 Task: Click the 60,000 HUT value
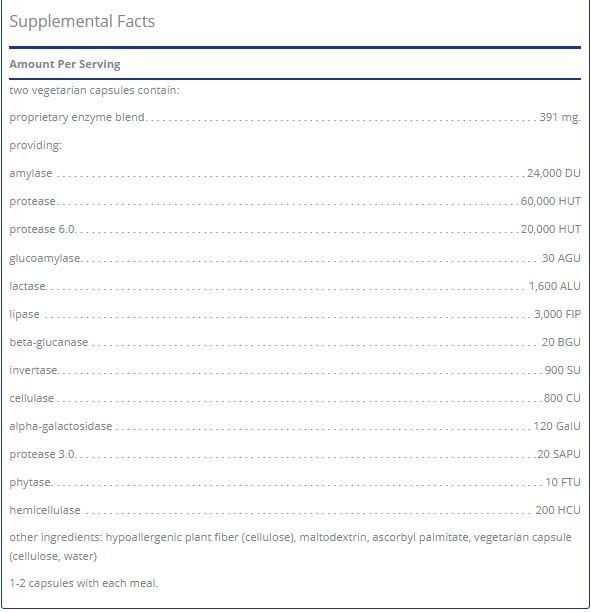click(x=550, y=201)
